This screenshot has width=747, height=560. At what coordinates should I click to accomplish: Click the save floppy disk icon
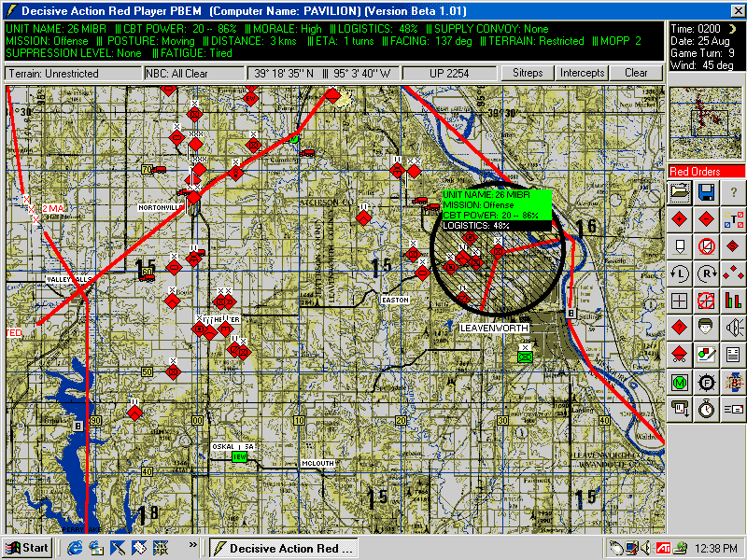[x=707, y=192]
